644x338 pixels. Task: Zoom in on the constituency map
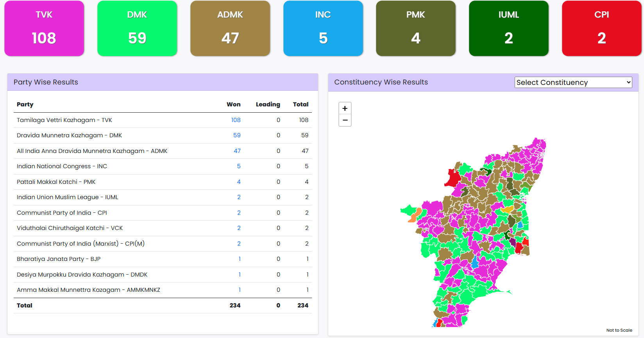point(345,108)
